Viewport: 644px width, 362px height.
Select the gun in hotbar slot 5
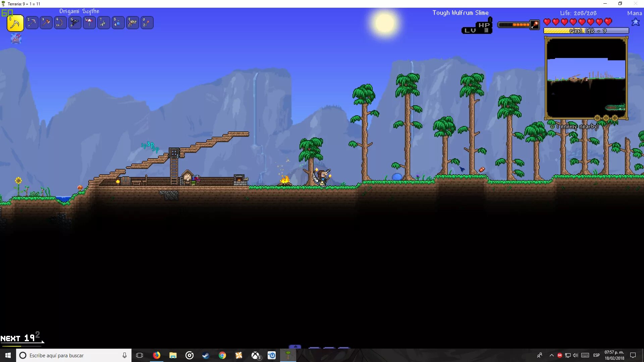tap(75, 23)
